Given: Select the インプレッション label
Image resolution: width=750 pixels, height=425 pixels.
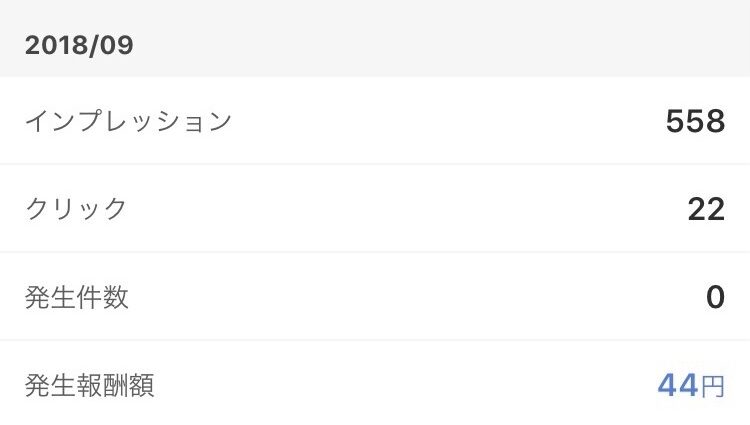Looking at the screenshot, I should pos(128,122).
